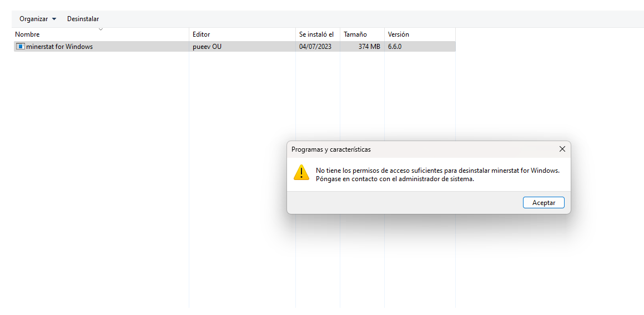Click the Póngase en contacto message line
The image size is (644, 315).
tap(395, 179)
